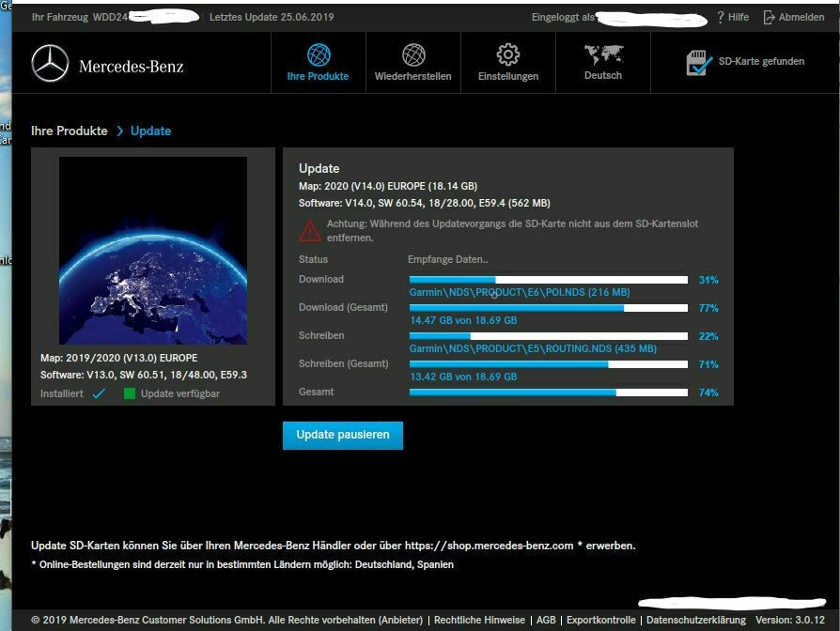The width and height of the screenshot is (840, 631).
Task: Click 'SD-Karte gefunden' status text
Action: tap(761, 62)
